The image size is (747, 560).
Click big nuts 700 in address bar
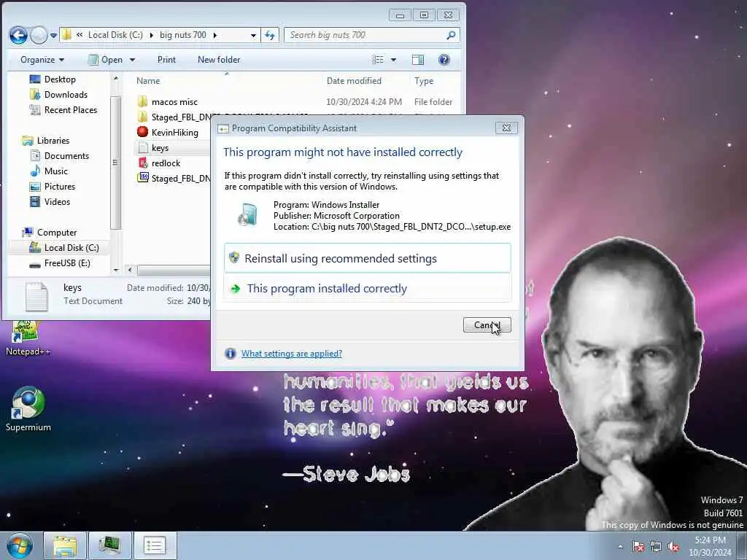coord(183,35)
